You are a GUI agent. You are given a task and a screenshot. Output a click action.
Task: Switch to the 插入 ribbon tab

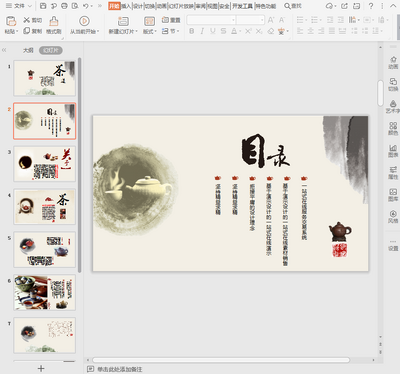click(x=126, y=6)
